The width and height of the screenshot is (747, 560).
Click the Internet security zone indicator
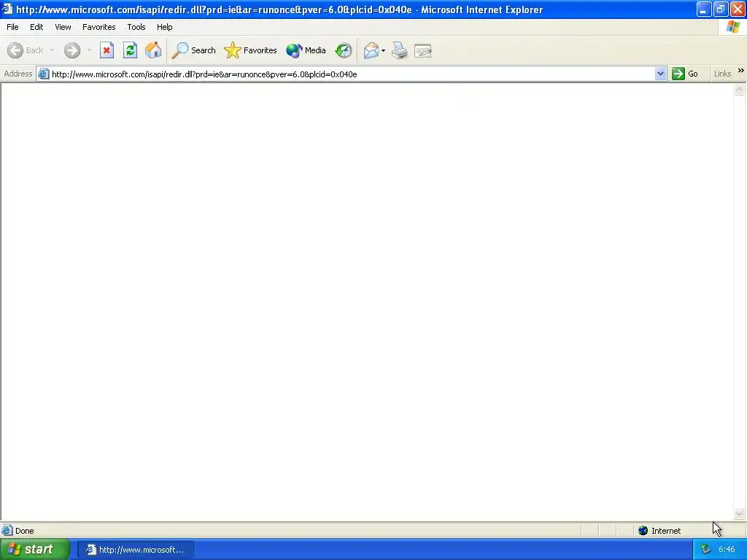tap(659, 531)
